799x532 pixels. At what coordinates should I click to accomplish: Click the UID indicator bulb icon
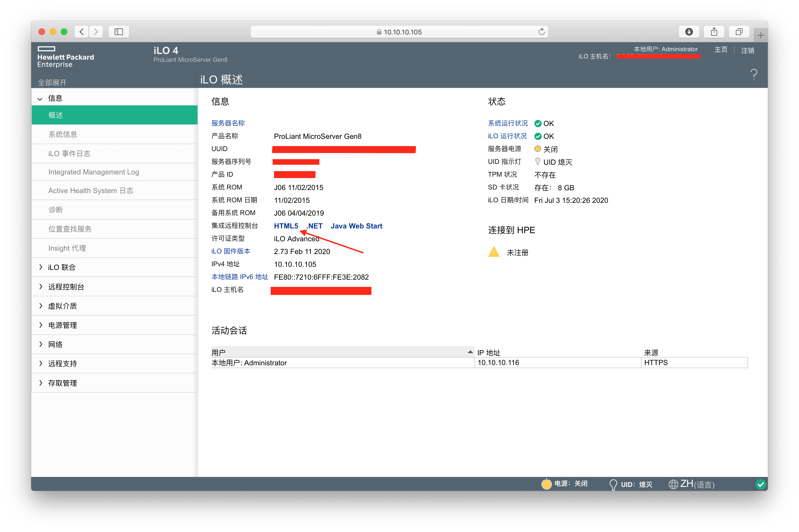click(x=537, y=161)
